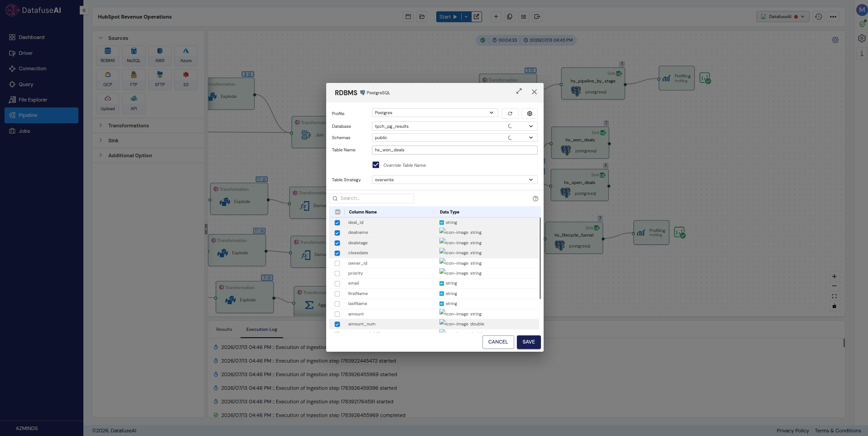This screenshot has height=436, width=868.
Task: Open pipeline run history icon
Action: pyautogui.click(x=819, y=17)
